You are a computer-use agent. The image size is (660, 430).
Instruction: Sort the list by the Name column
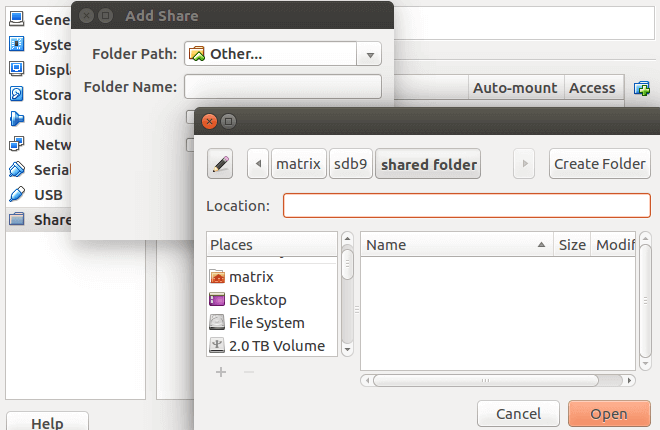(456, 245)
